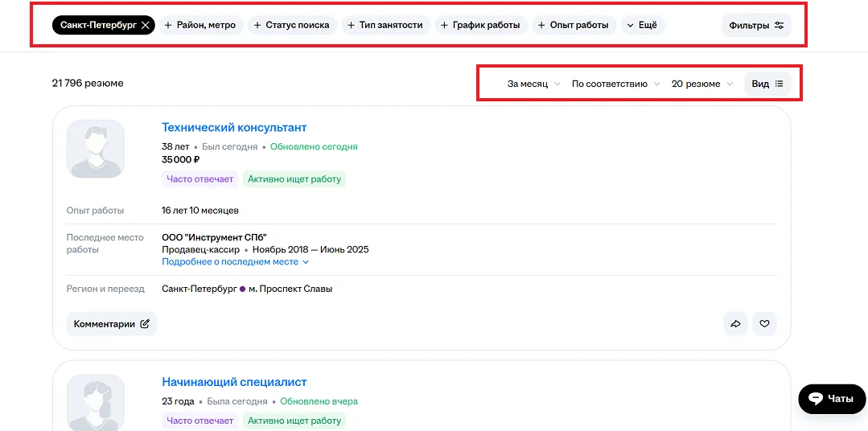Viewport: 868px width, 431px height.
Task: Add Тип занятости filter
Action: [x=385, y=25]
